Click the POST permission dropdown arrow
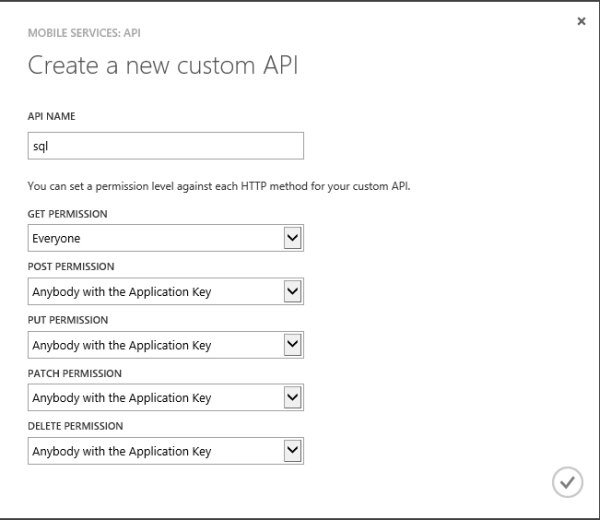 click(292, 291)
